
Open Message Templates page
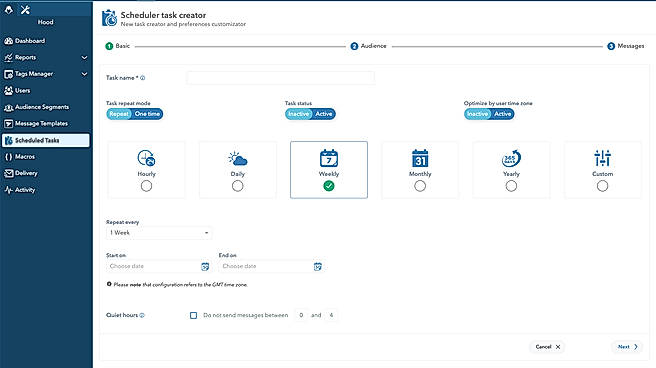coord(41,123)
